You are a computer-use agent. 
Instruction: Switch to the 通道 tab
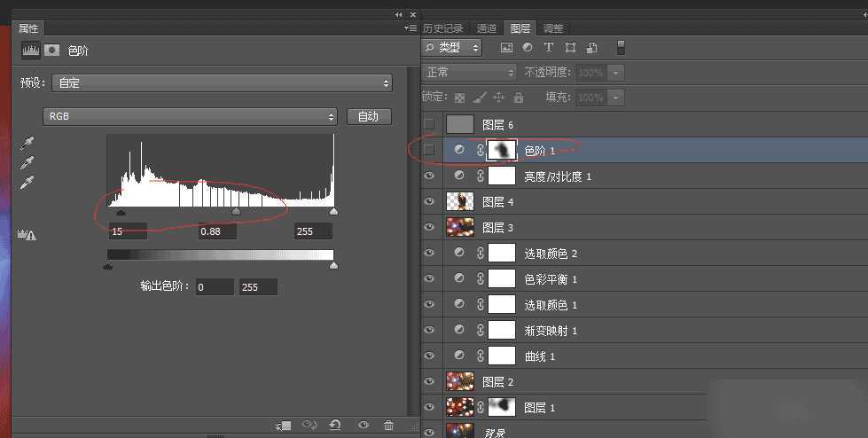487,28
